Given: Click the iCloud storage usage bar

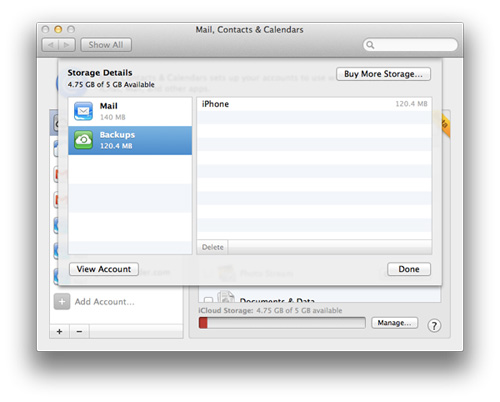Looking at the screenshot, I should (282, 323).
